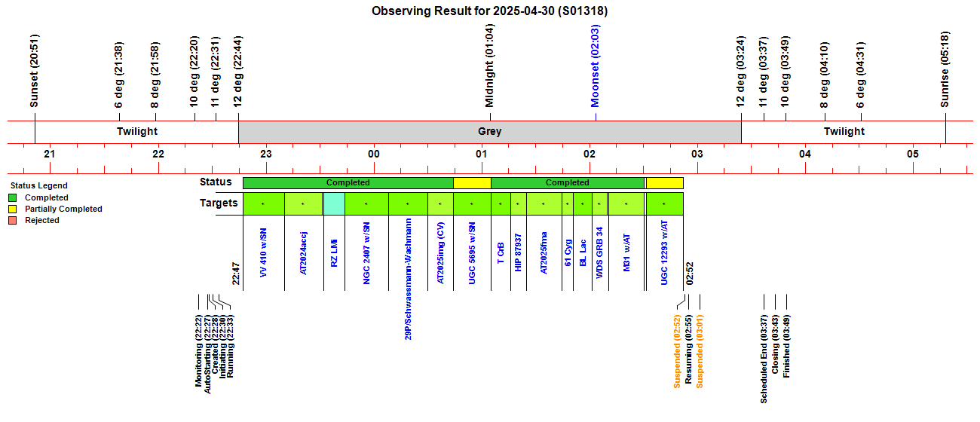Click the Running (22:33) event label
This screenshot has height=422, width=980.
point(230,345)
